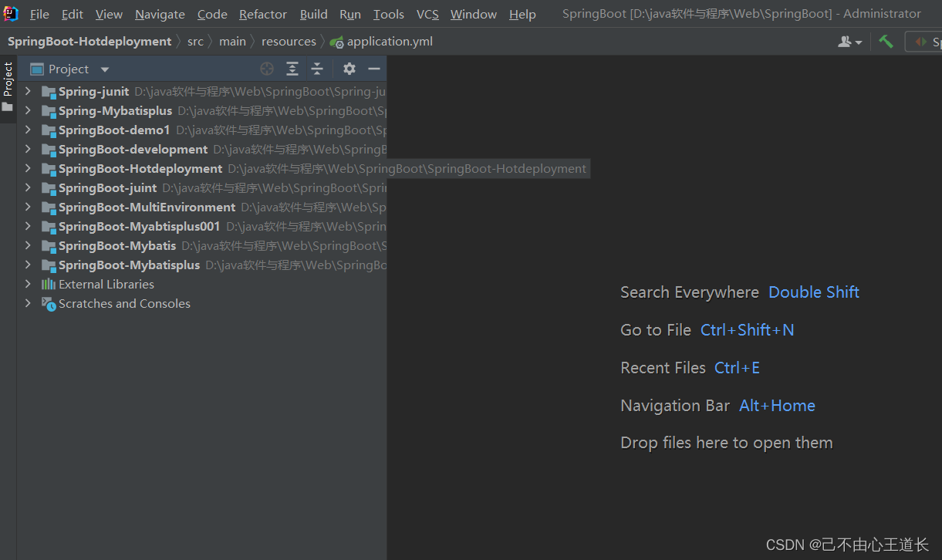The width and height of the screenshot is (942, 560).
Task: Expand the SpringBoot-development tree node
Action: click(x=28, y=149)
